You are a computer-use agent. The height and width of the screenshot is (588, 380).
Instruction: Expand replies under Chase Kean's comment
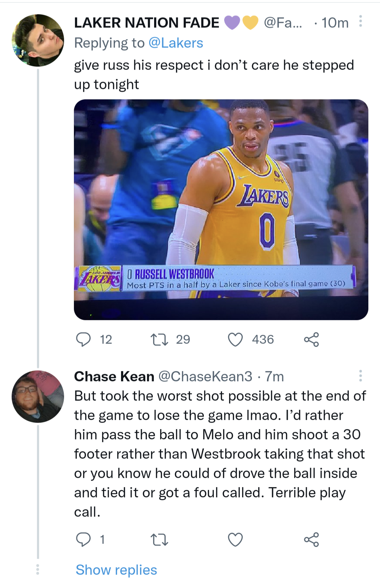(116, 569)
